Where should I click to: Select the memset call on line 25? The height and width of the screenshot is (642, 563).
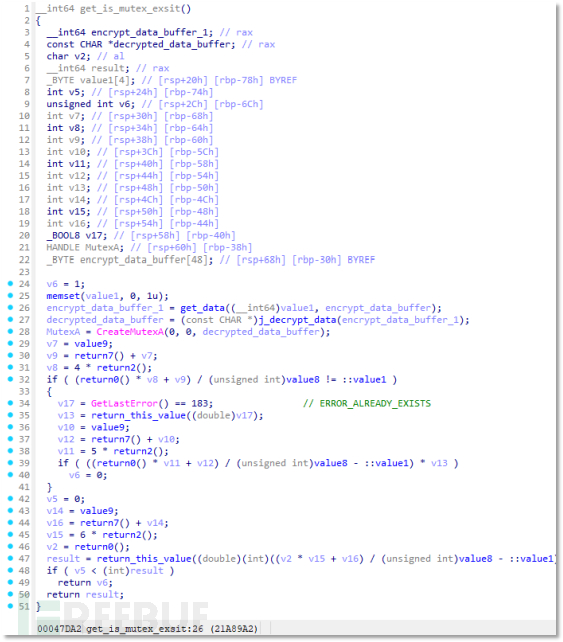click(x=63, y=296)
